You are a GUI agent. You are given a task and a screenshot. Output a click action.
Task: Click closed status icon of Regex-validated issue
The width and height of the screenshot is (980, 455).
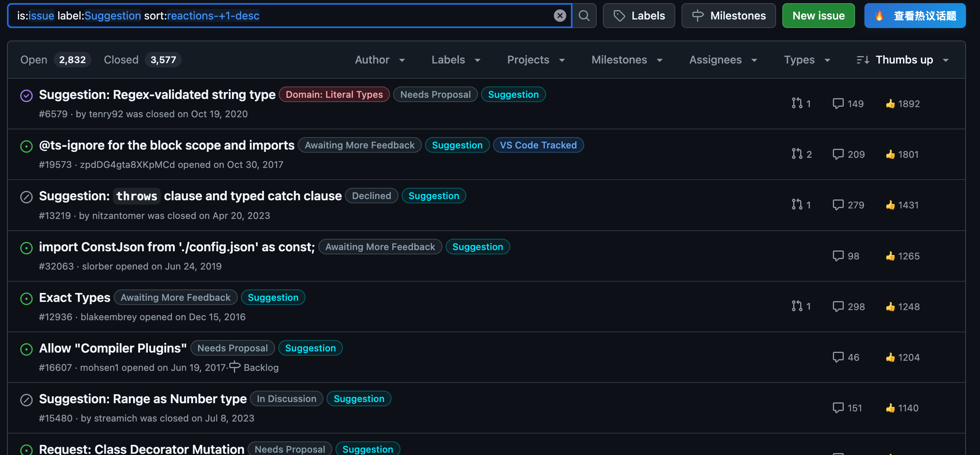[26, 95]
